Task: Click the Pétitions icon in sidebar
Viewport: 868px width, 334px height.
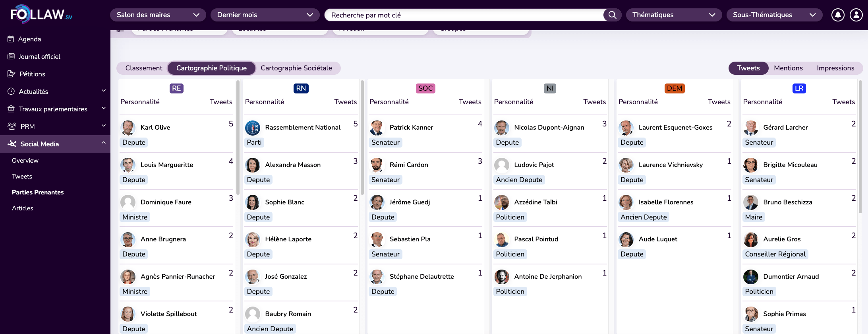Action: [x=11, y=74]
